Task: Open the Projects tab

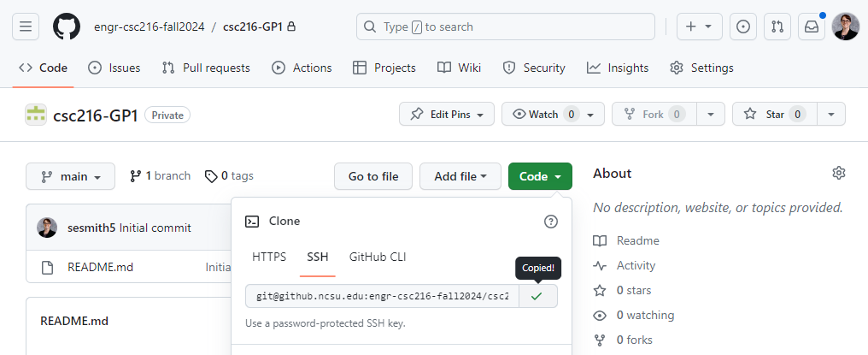Action: tap(384, 68)
